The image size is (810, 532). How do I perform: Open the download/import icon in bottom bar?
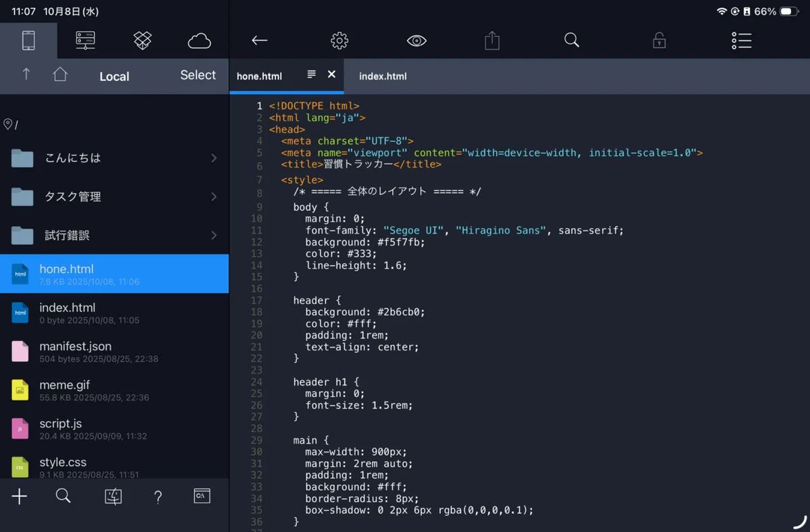coord(113,497)
